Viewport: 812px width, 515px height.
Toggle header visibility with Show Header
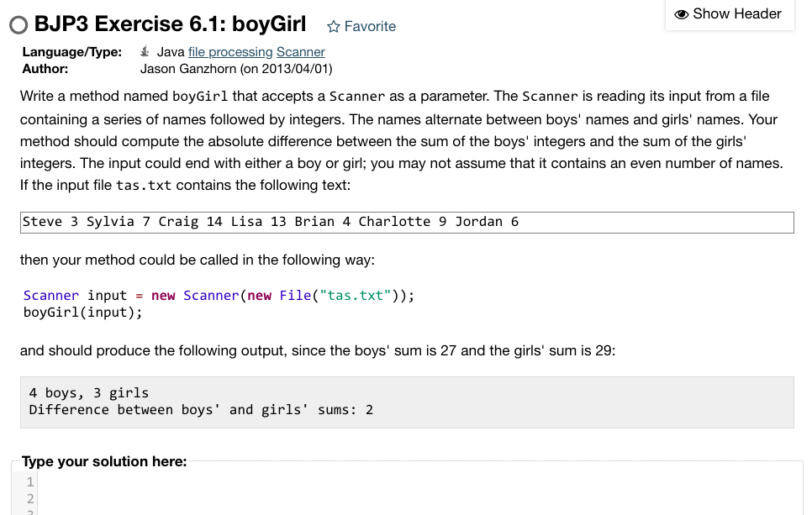[730, 13]
